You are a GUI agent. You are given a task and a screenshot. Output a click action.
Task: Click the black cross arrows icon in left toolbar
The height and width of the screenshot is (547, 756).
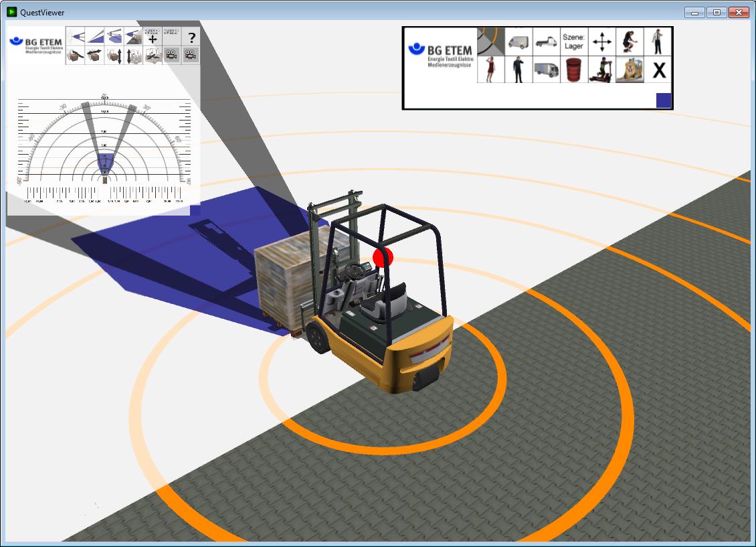[153, 36]
